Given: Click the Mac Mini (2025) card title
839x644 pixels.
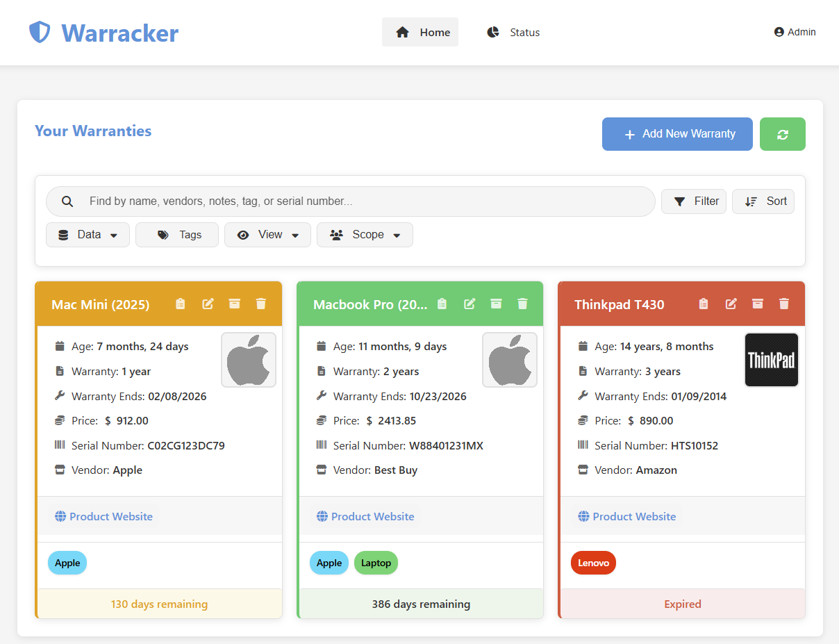Looking at the screenshot, I should 100,304.
